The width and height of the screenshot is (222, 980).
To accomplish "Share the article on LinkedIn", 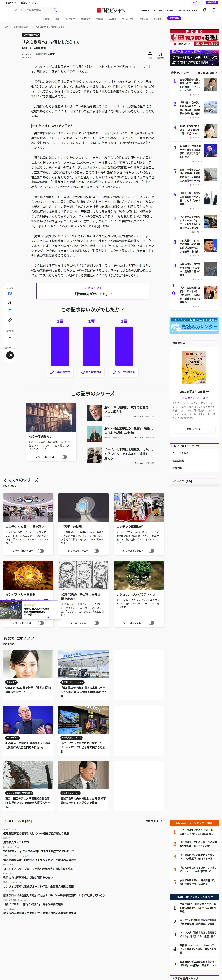I will pos(10,310).
